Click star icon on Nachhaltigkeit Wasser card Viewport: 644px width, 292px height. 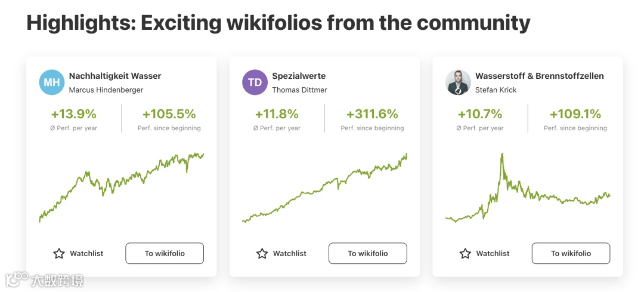[59, 254]
